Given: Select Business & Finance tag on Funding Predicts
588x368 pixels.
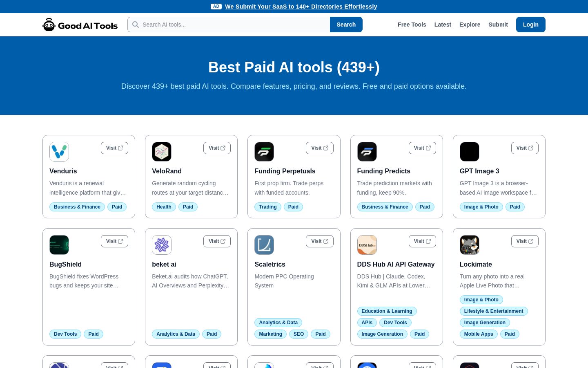Looking at the screenshot, I should [x=385, y=207].
